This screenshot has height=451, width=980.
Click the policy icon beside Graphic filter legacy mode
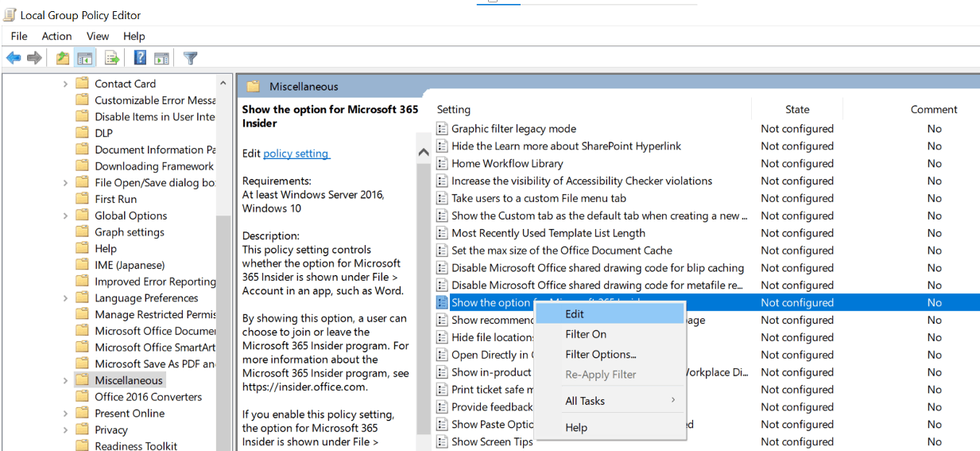[x=443, y=129]
